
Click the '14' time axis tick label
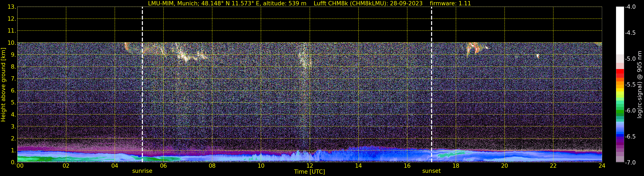(358, 166)
